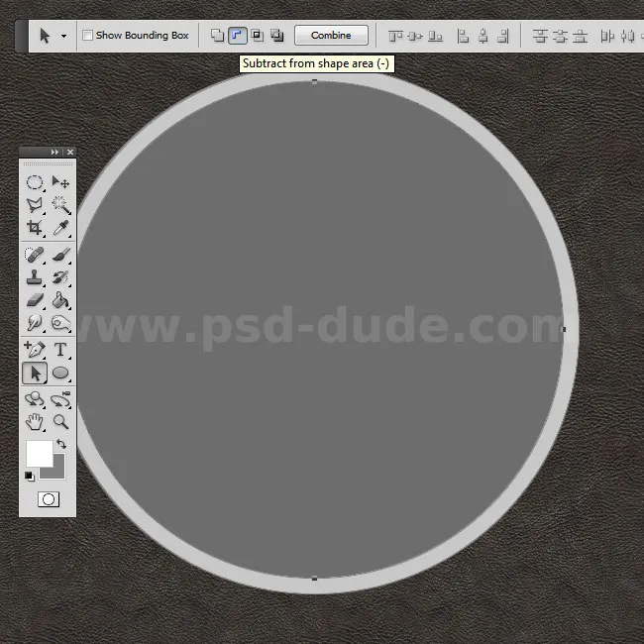Enable the Show Bounding Box checkbox
Viewport: 644px width, 644px height.
point(88,36)
